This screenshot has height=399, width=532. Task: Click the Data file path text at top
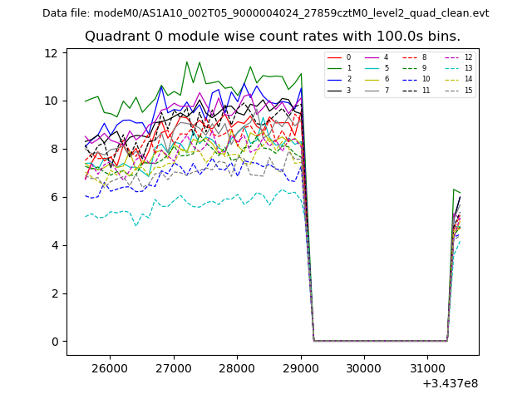(x=266, y=13)
